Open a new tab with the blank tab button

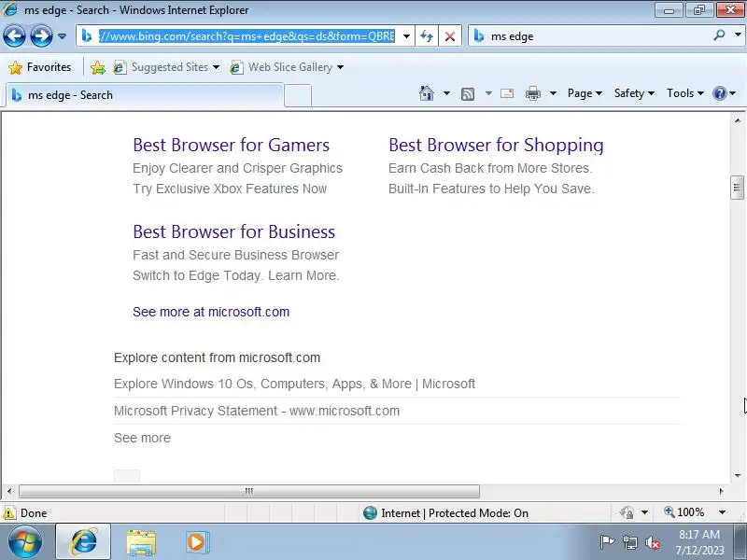point(298,96)
